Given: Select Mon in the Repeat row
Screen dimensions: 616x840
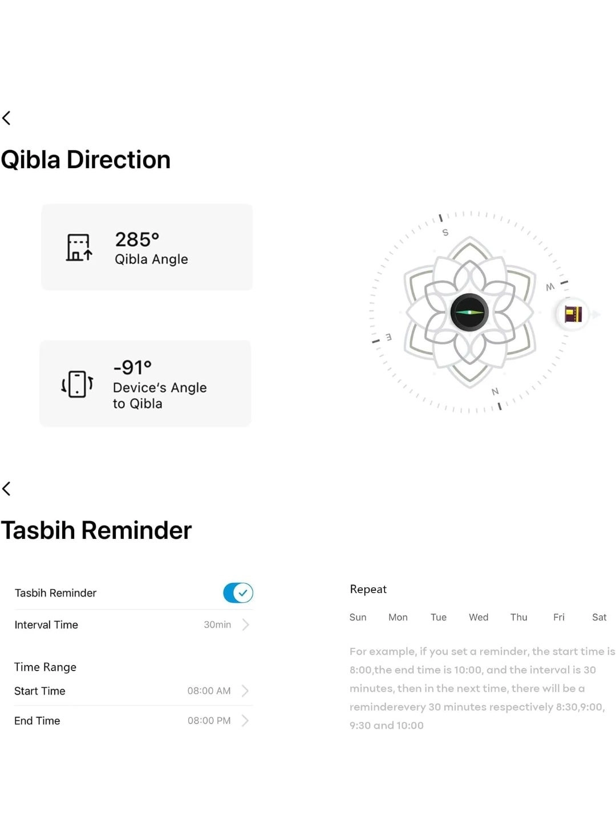Looking at the screenshot, I should (x=398, y=617).
